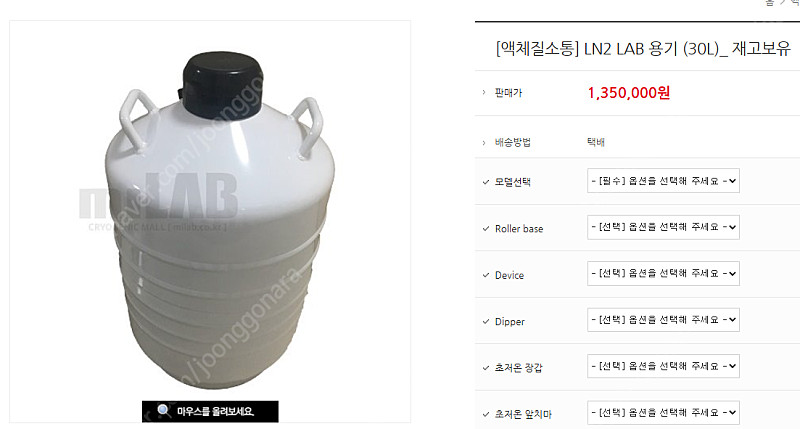Click the small chevron beside 판매가
This screenshot has width=800, height=429.
tap(484, 92)
